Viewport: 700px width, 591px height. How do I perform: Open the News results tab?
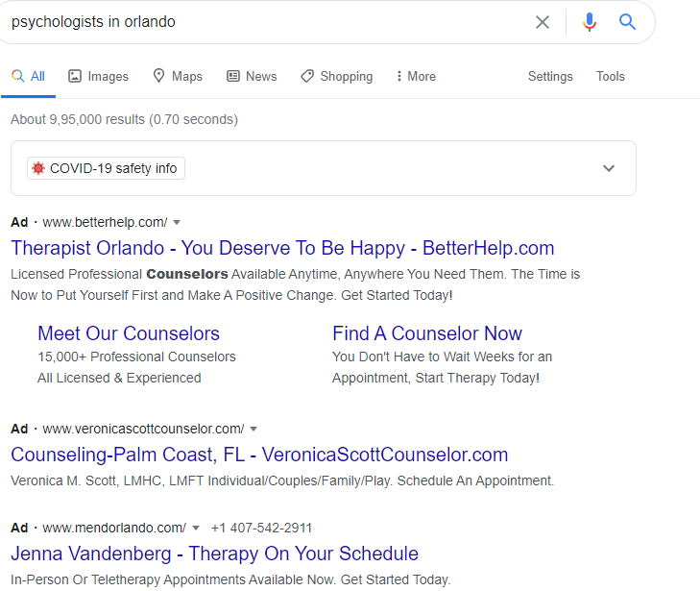point(252,76)
